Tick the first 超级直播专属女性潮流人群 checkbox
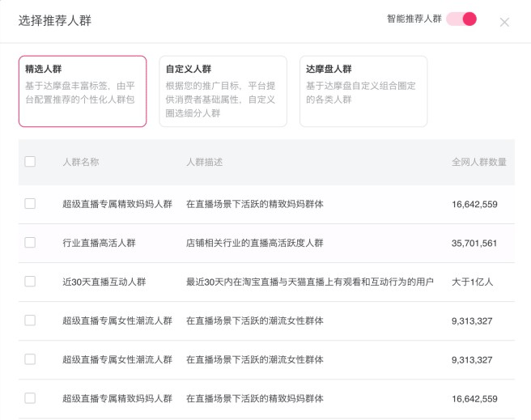 30,320
